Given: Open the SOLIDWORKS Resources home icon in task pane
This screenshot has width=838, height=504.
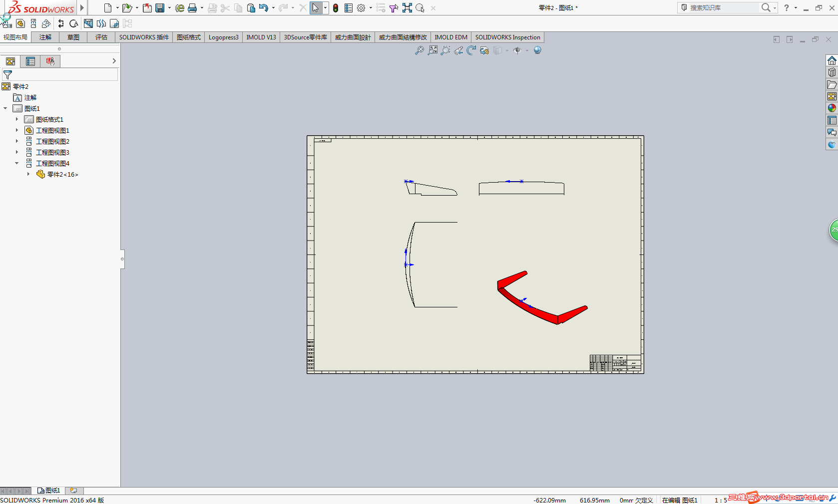Looking at the screenshot, I should [832, 60].
